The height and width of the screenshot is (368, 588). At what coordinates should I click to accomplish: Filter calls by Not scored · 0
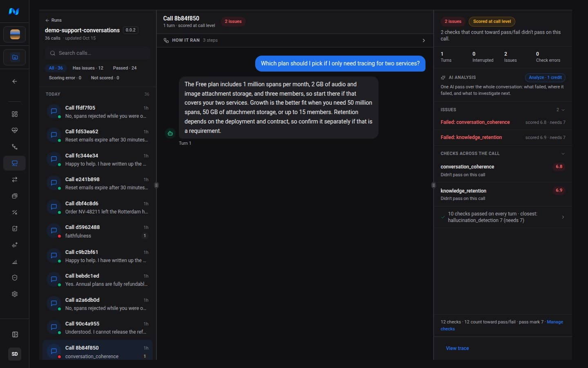[x=105, y=78]
